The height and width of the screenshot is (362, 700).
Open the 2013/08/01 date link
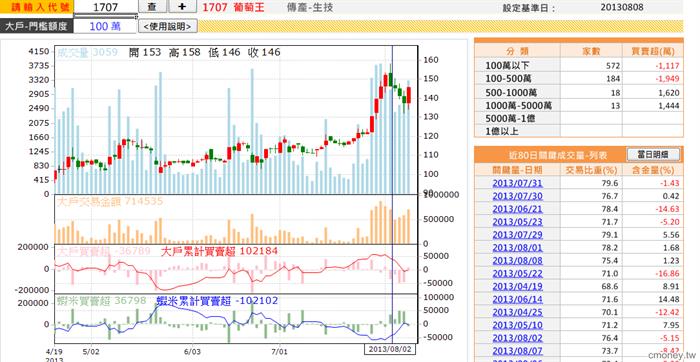tap(517, 248)
